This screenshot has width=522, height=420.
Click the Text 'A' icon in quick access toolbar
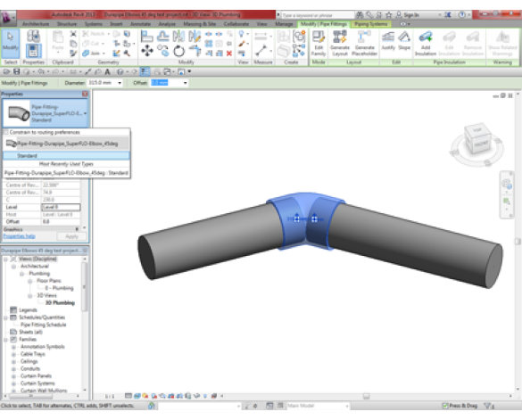[x=108, y=71]
